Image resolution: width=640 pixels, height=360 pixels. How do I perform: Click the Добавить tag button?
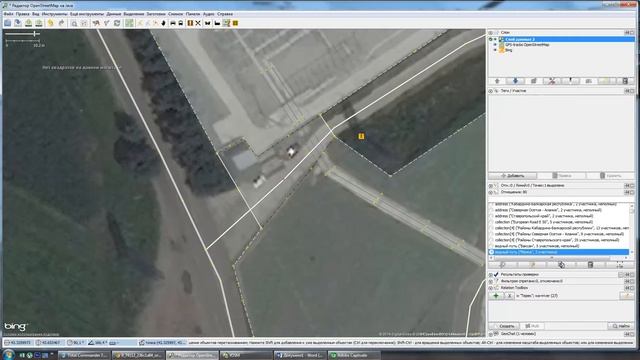pos(513,176)
